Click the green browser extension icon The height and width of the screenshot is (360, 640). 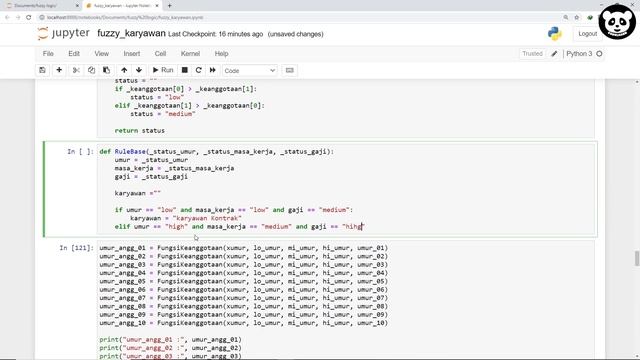[590, 17]
